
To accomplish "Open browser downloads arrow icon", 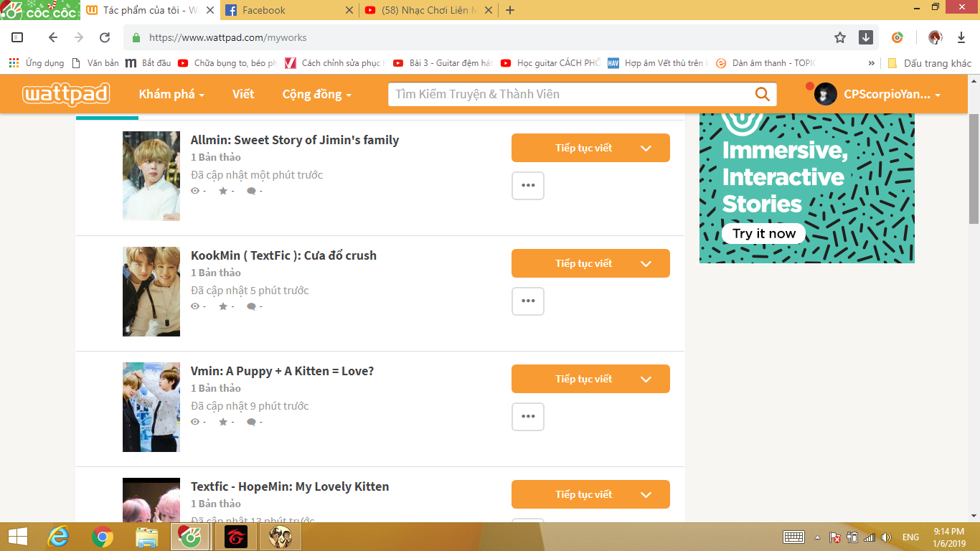I will coord(961,37).
